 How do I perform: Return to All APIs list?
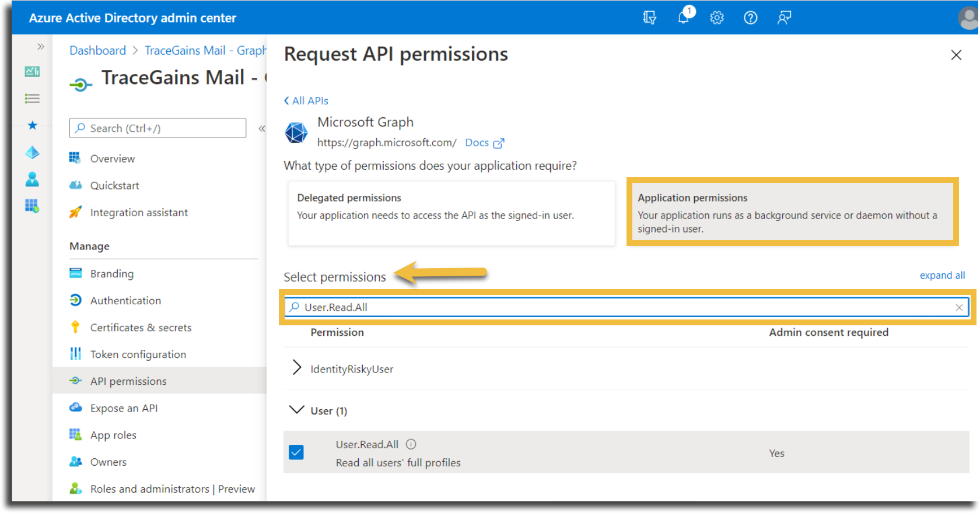click(306, 101)
